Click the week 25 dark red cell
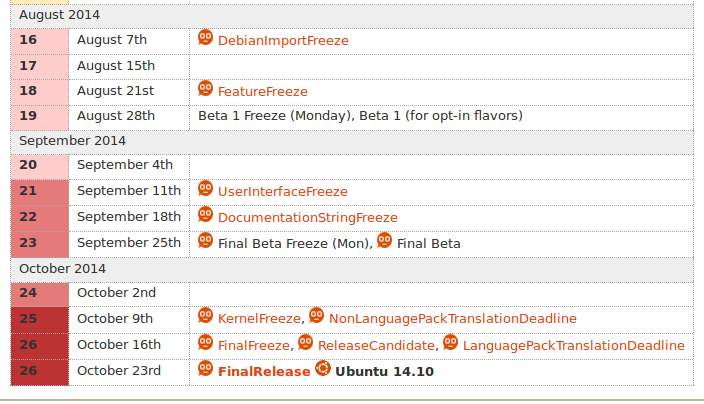 pos(39,319)
